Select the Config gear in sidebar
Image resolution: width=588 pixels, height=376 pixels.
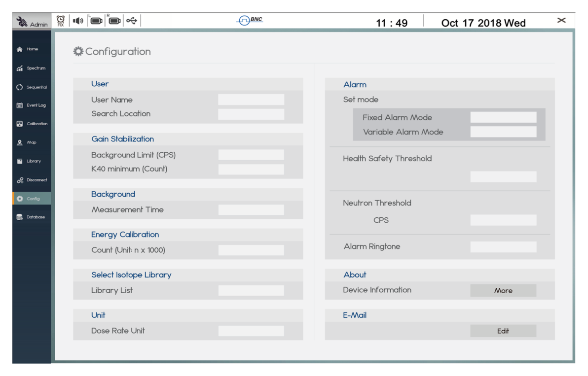pos(20,199)
